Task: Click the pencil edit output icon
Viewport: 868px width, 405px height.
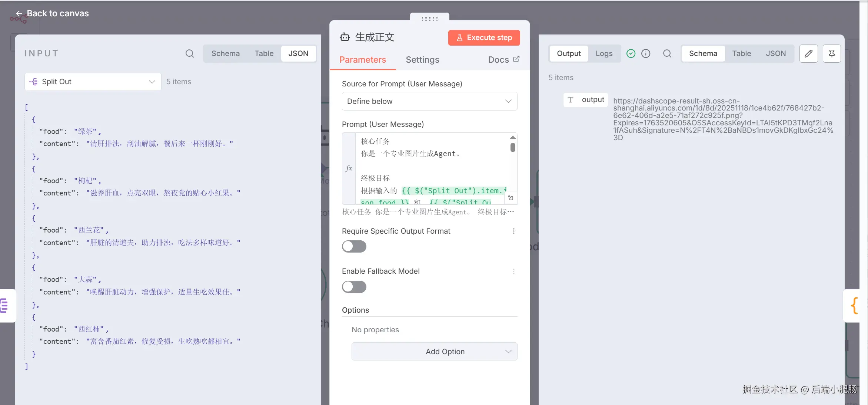Action: [x=808, y=53]
